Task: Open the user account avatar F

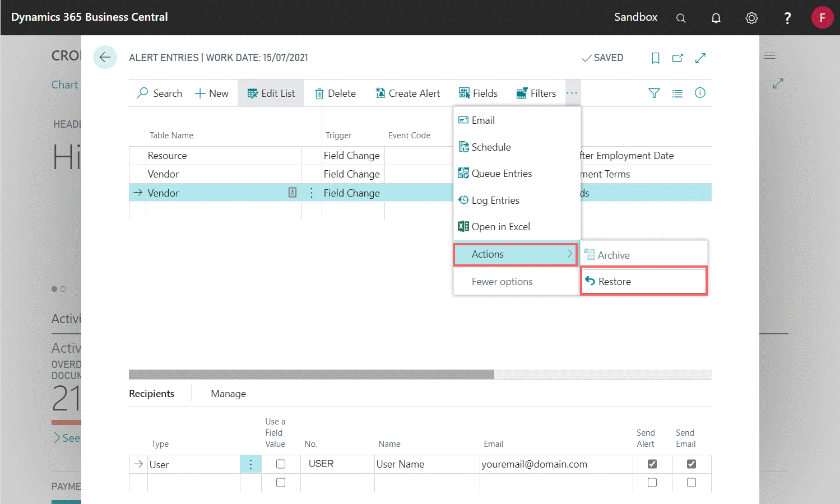Action: click(822, 17)
